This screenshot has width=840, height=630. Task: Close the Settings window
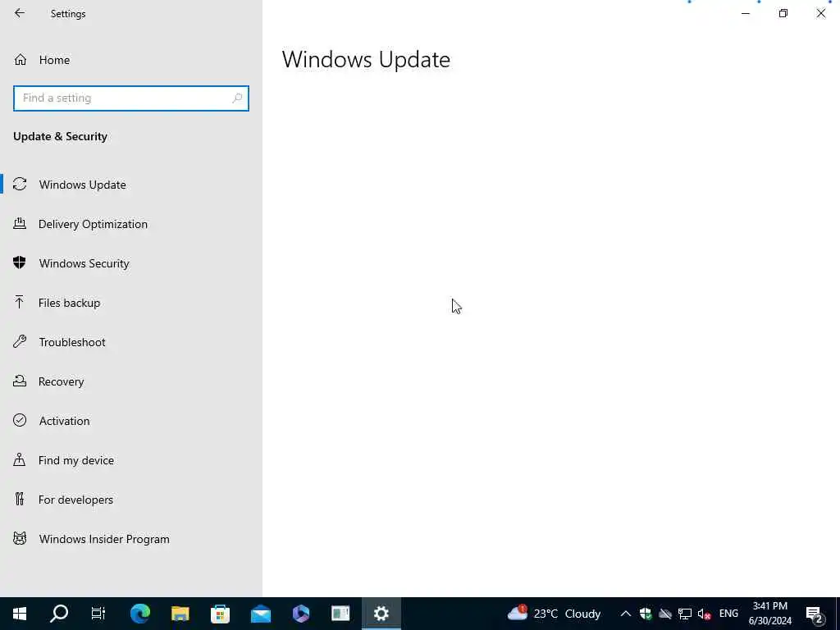pyautogui.click(x=820, y=13)
